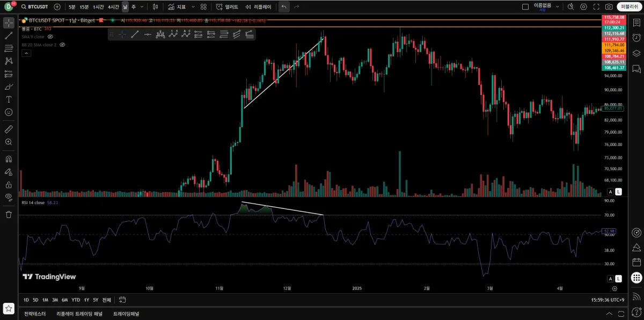Switch to 트레이딩패널 tab
The height and width of the screenshot is (320, 644).
(x=126, y=314)
